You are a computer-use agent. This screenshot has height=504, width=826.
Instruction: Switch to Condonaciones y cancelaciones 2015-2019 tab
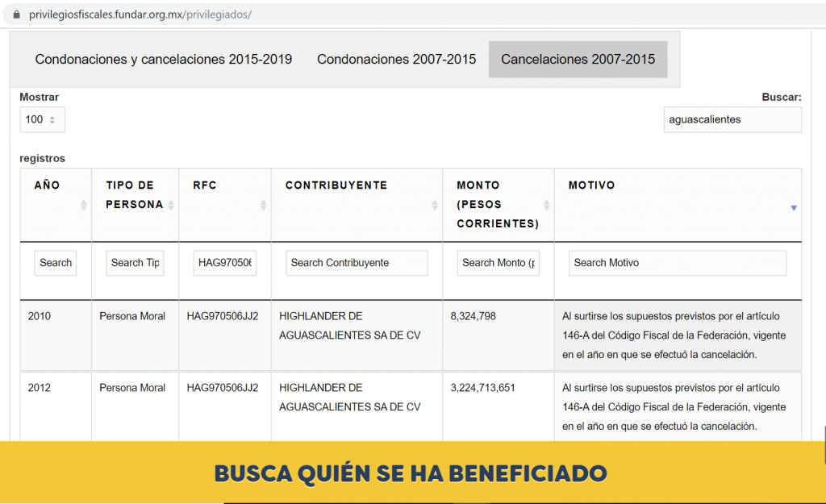click(164, 60)
